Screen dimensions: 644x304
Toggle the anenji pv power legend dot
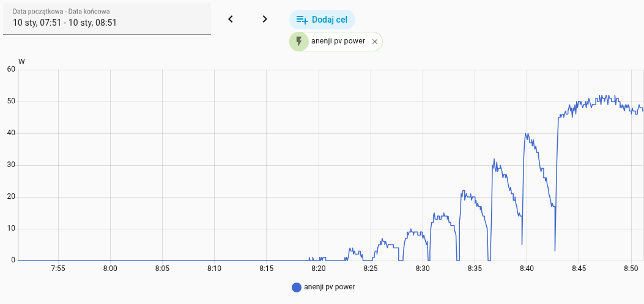(297, 287)
